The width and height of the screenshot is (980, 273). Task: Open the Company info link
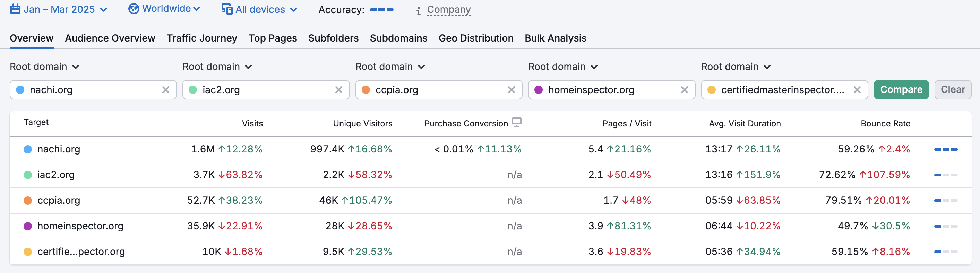(x=448, y=9)
